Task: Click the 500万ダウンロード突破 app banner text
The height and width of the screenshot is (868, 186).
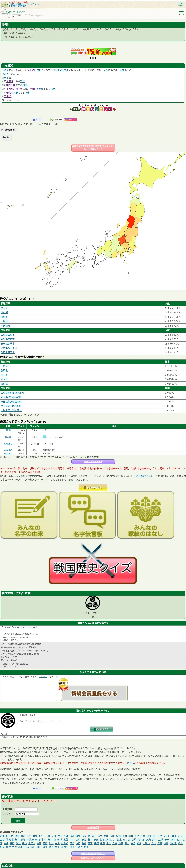Action: click(19, 2)
